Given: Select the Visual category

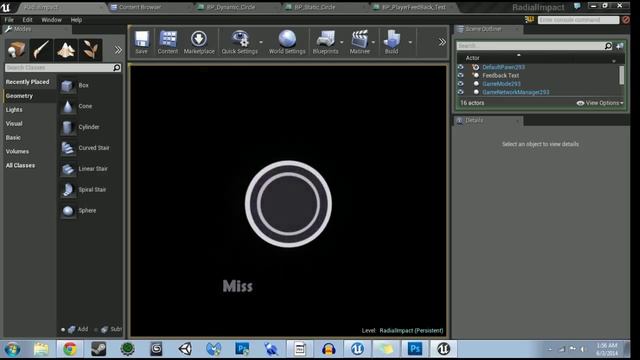Looking at the screenshot, I should click(14, 124).
